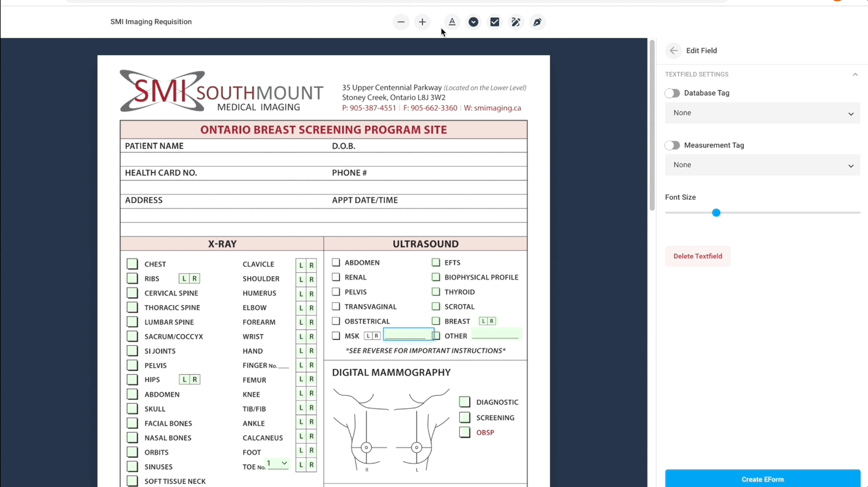Check the OBSTETRICAL checkbox
The width and height of the screenshot is (868, 487).
(336, 321)
